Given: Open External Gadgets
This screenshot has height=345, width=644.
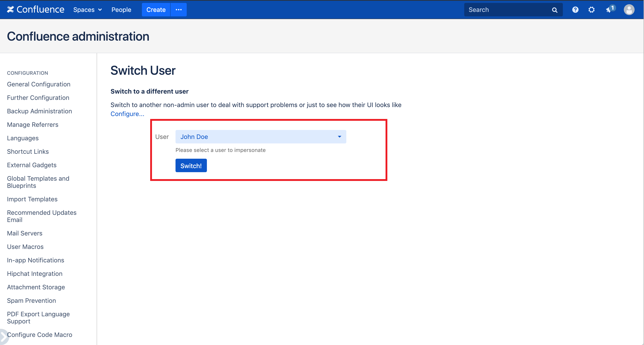Looking at the screenshot, I should (32, 165).
